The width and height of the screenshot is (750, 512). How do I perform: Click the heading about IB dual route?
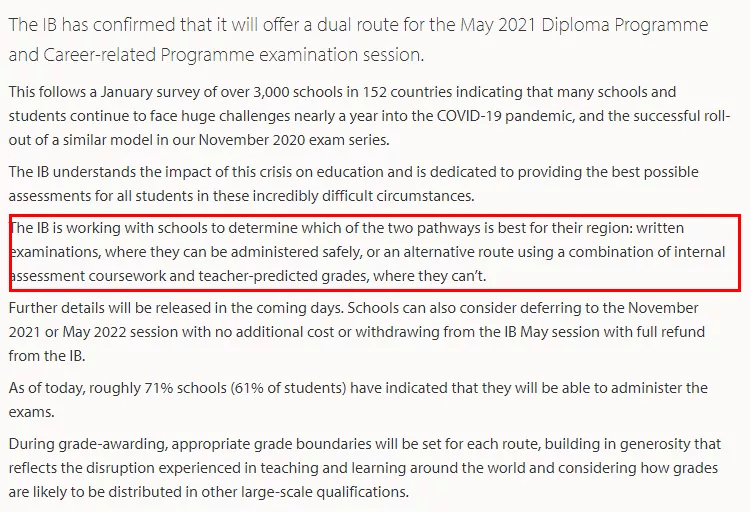coord(358,39)
